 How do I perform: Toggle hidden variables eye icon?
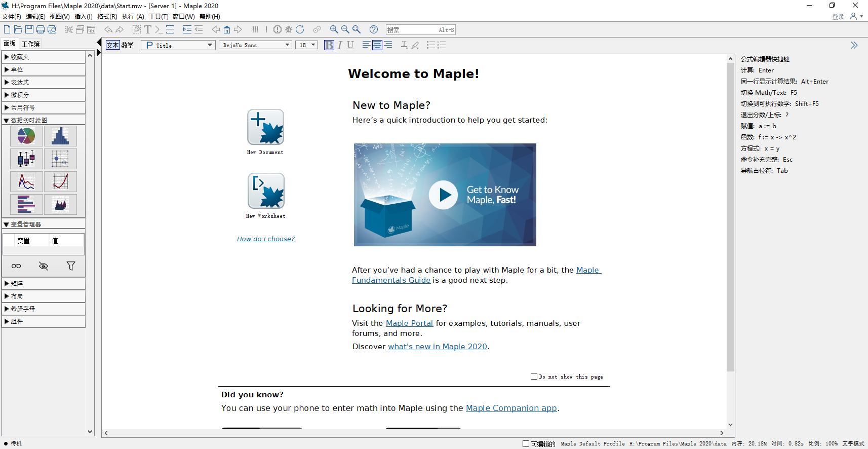44,266
